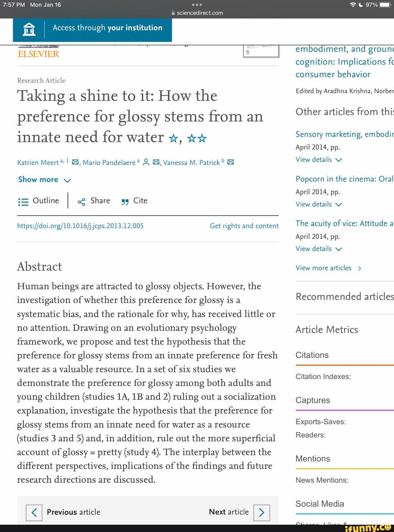Click Get rights and content link
This screenshot has height=532, width=394.
(x=244, y=226)
